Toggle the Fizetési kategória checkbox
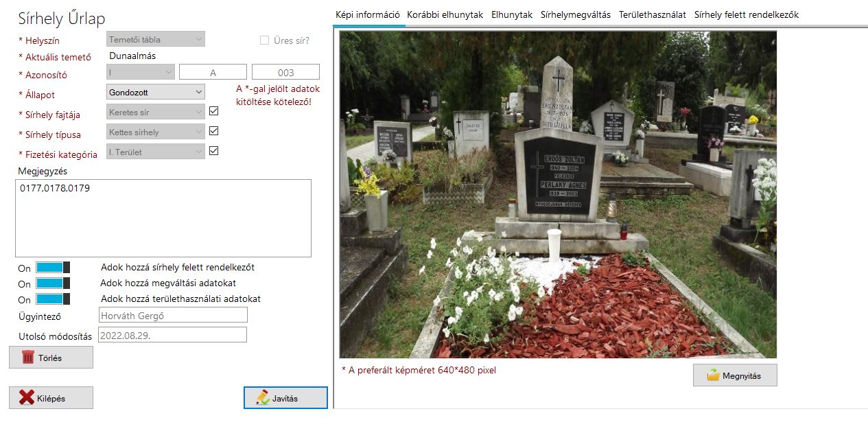 coord(213,151)
